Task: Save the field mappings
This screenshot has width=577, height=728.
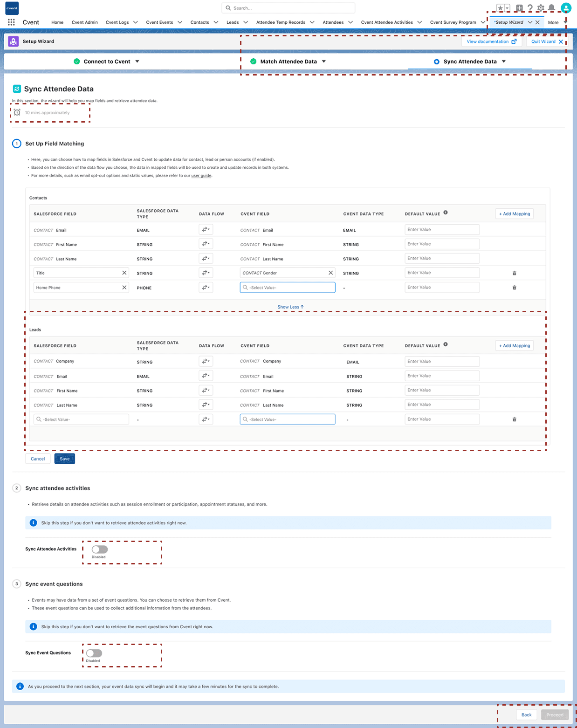Action: pyautogui.click(x=65, y=459)
